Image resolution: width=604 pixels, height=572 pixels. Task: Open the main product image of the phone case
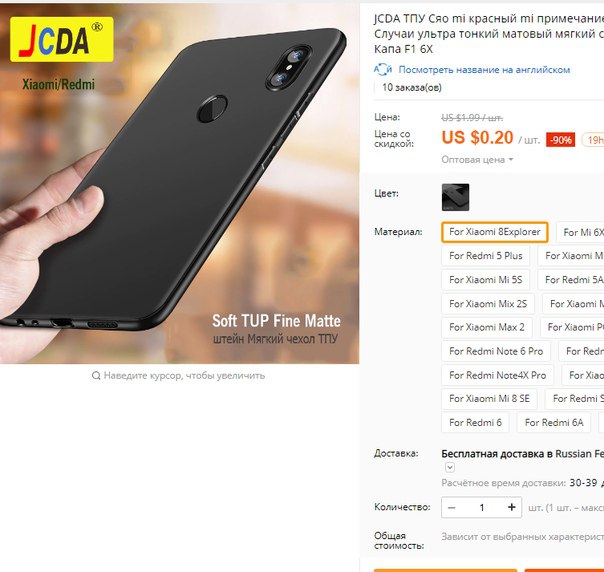(x=180, y=184)
